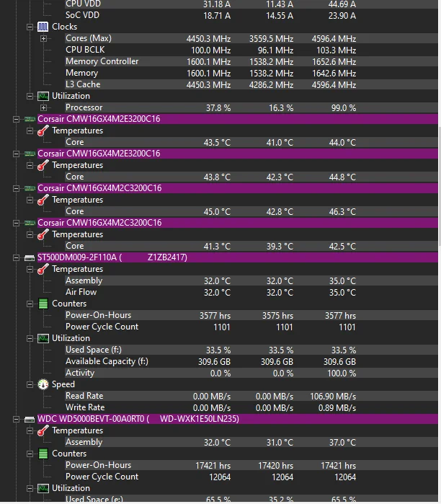Collapse the Clocks section
This screenshot has height=504, width=441.
pos(30,27)
